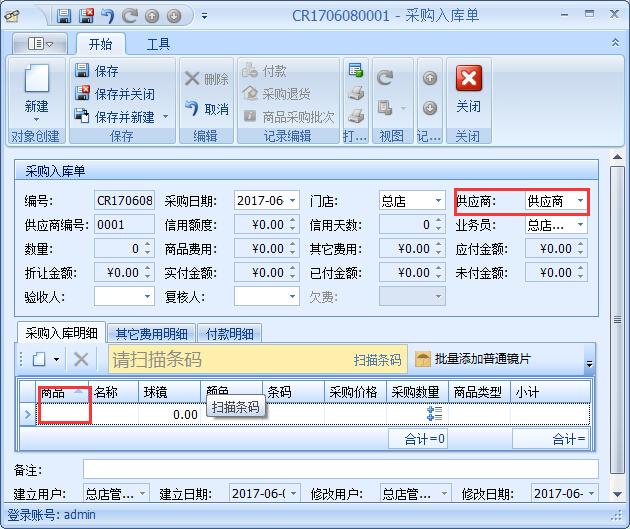Image resolution: width=630 pixels, height=529 pixels.
Task: Open the detail toolbar overflow arrow
Action: click(x=589, y=364)
